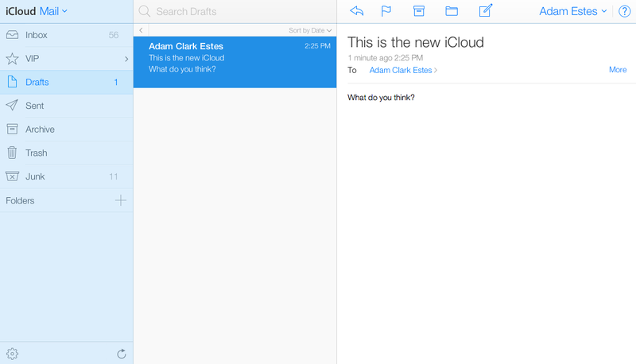The height and width of the screenshot is (364, 636).
Task: Select the Drafts mailbox label
Action: click(37, 83)
